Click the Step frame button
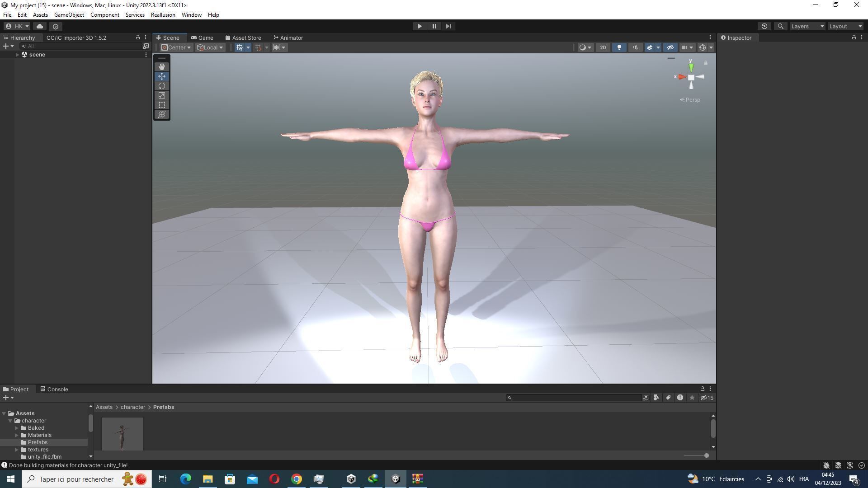This screenshot has height=488, width=868. [448, 26]
